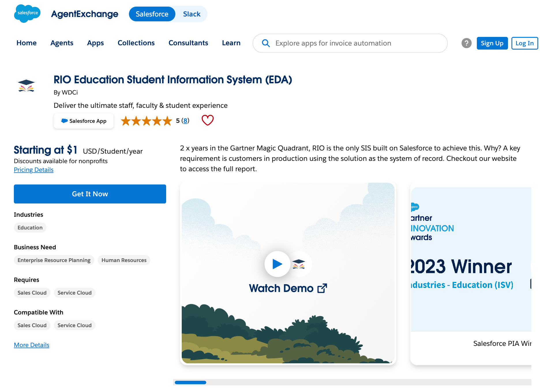Click Sales Cloud under Compatible With
This screenshot has height=392, width=540.
coord(32,325)
